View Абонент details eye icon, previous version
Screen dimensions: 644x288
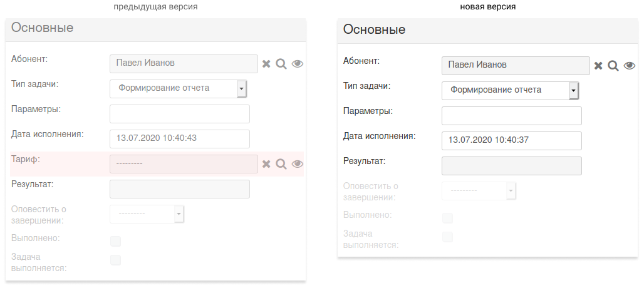click(298, 64)
